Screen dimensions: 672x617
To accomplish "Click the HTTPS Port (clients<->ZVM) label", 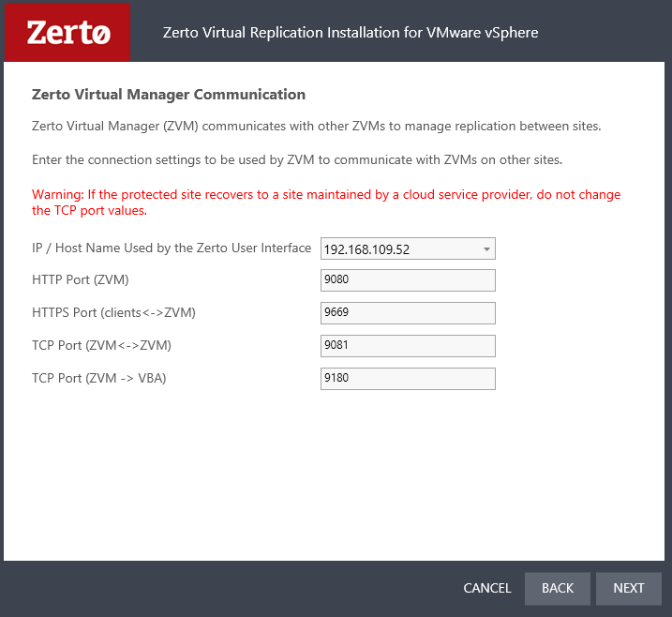I will pyautogui.click(x=113, y=313).
